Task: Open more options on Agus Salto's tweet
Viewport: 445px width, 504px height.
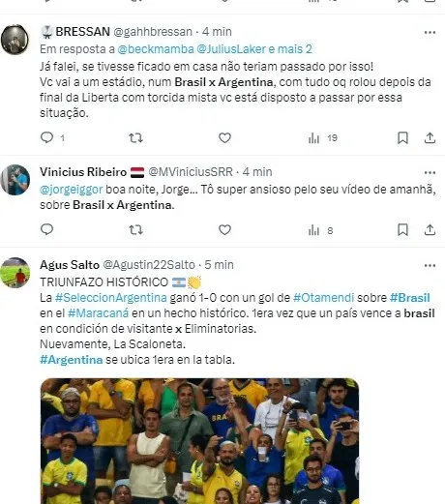Action: pos(430,266)
